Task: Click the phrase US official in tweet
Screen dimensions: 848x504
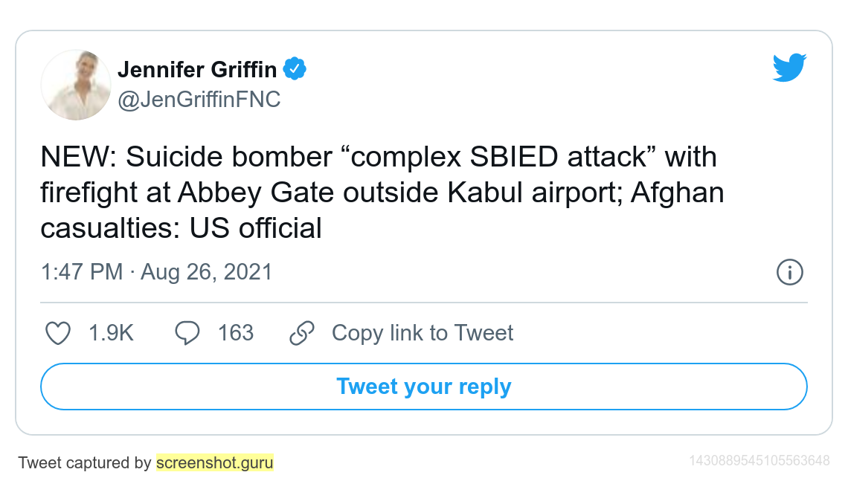Action: (255, 228)
